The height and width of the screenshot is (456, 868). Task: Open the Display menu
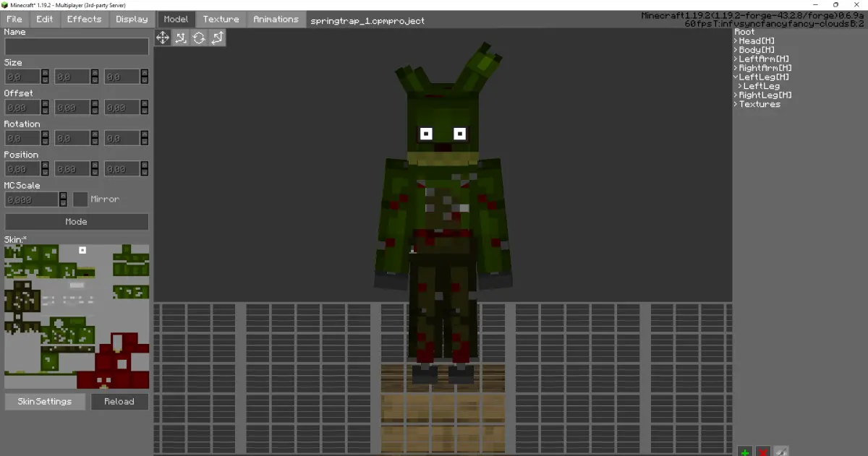[x=132, y=19]
